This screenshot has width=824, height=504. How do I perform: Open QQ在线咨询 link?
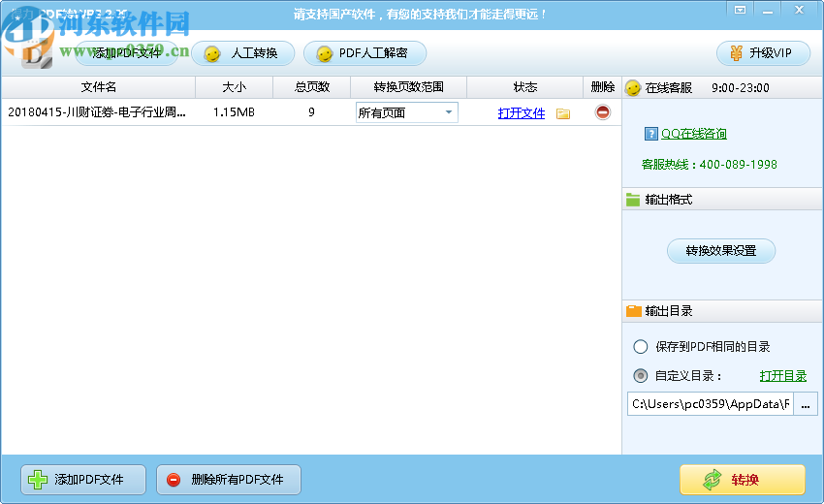click(x=694, y=134)
